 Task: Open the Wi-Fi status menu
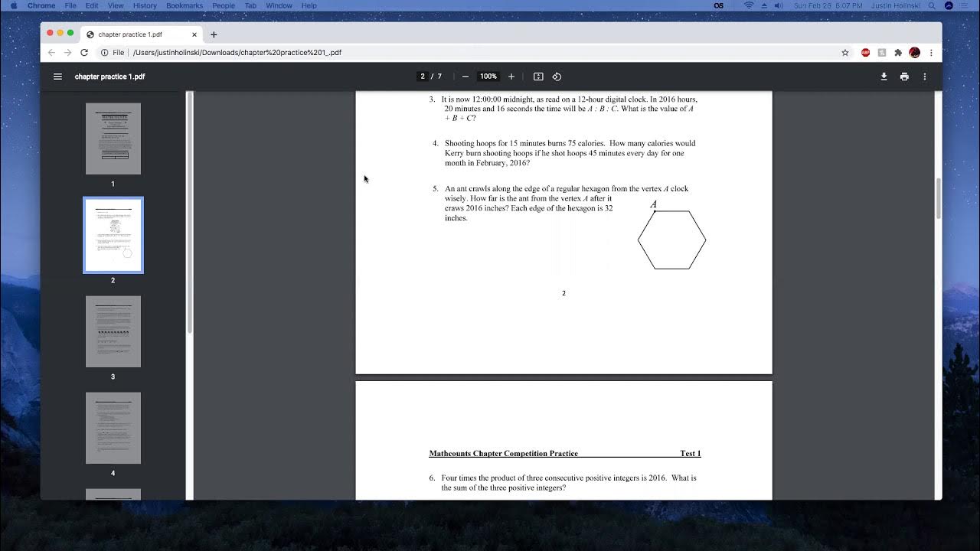coord(749,5)
